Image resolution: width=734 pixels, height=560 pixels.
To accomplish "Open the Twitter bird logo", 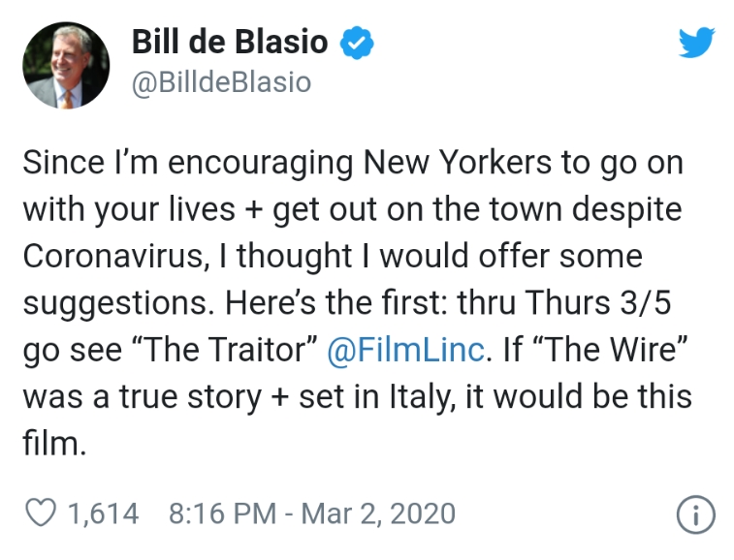I will pyautogui.click(x=696, y=42).
